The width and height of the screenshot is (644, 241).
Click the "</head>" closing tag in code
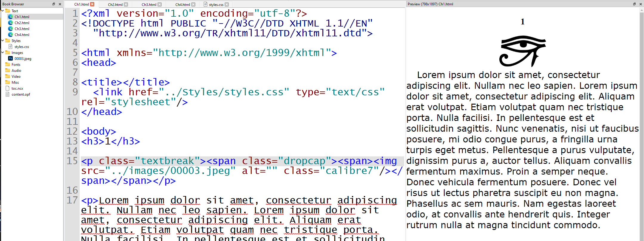pos(102,112)
